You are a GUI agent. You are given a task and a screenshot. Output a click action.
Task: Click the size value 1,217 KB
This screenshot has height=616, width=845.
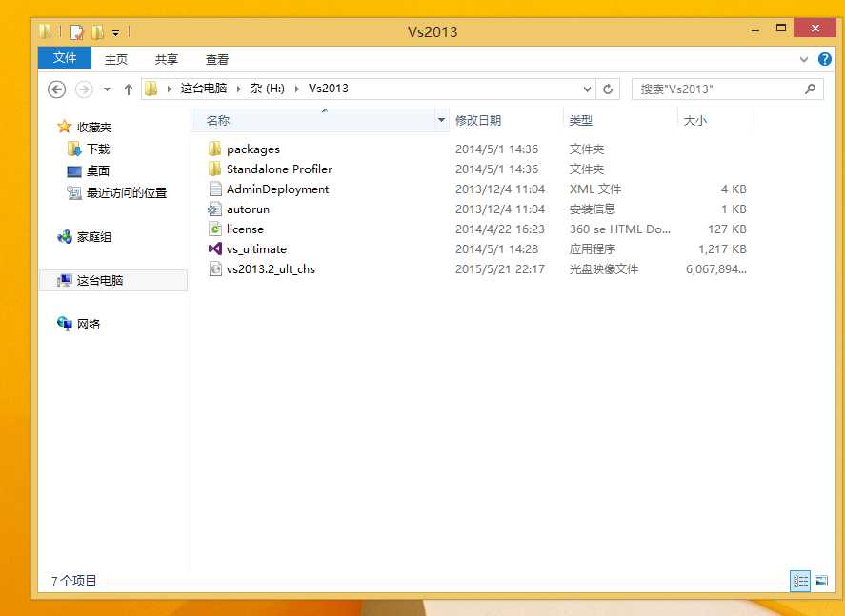[722, 248]
